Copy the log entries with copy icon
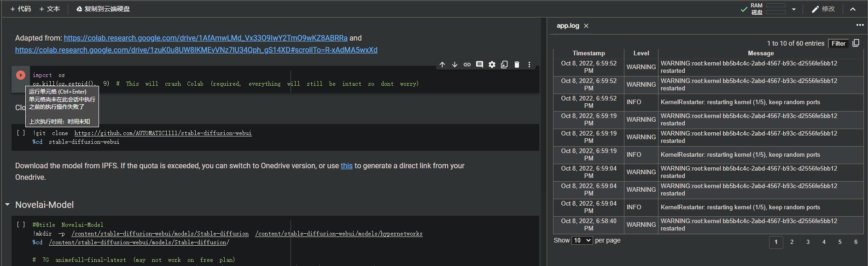 click(x=856, y=43)
